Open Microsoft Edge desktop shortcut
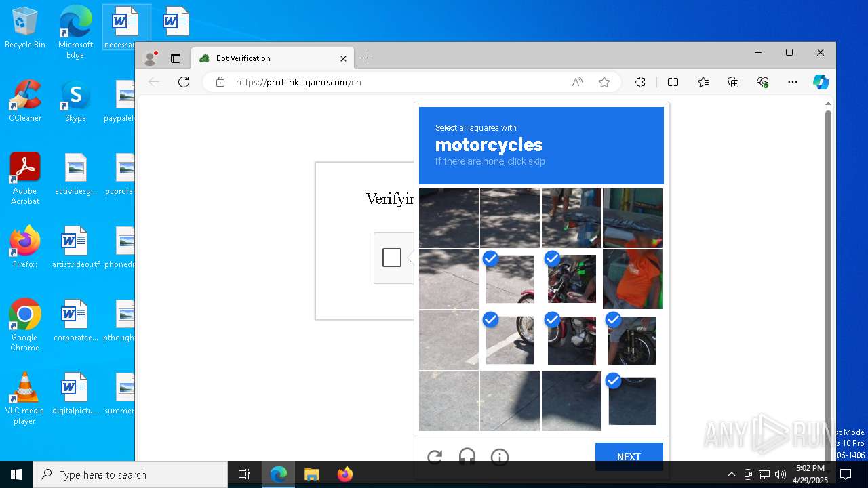The width and height of the screenshot is (868, 488). coord(75,33)
